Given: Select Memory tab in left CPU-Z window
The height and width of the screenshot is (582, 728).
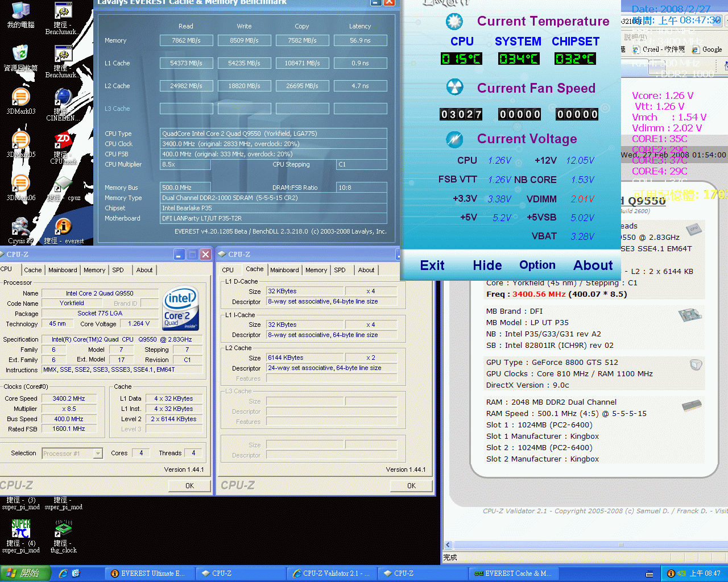Looking at the screenshot, I should 94,270.
